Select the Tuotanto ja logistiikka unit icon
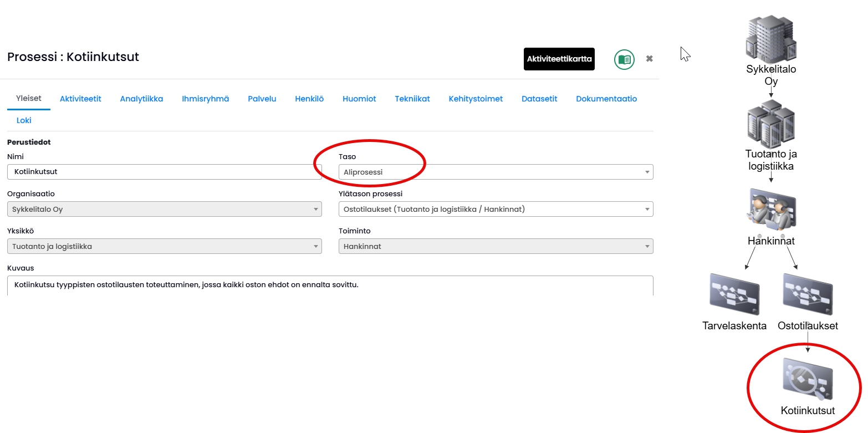Screen dimensions: 868x433 771,124
